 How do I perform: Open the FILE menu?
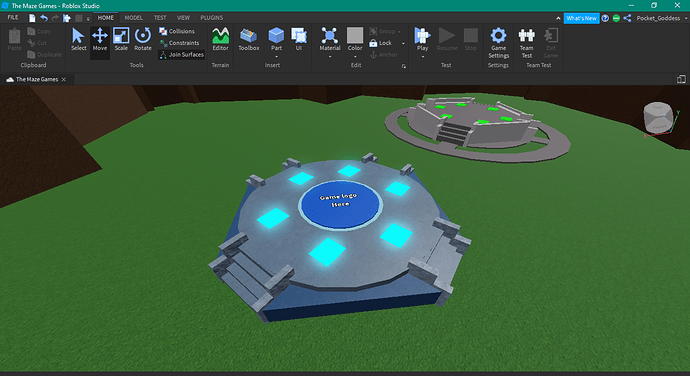(13, 18)
